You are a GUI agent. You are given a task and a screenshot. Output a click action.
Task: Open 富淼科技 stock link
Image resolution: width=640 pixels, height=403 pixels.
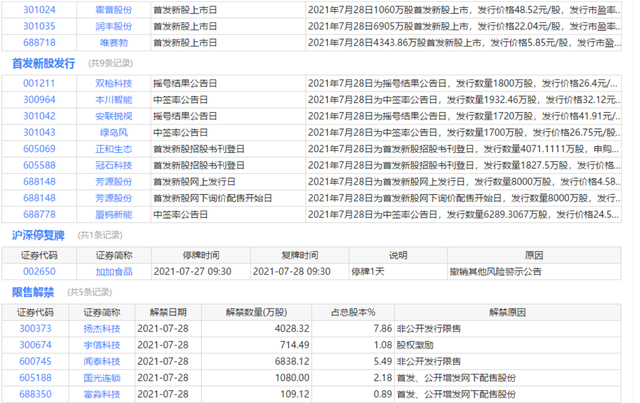102,394
